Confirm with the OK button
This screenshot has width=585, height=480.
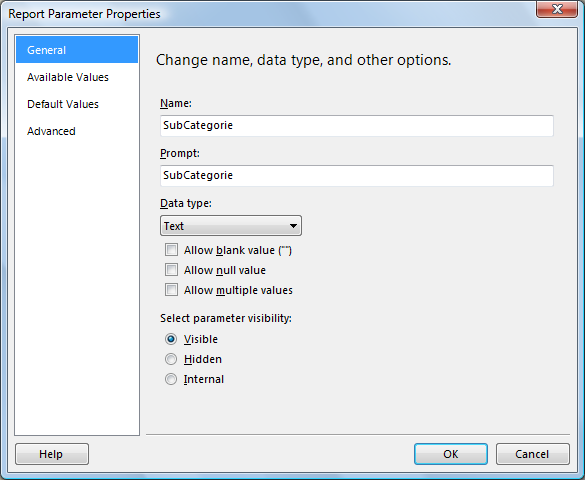point(451,454)
